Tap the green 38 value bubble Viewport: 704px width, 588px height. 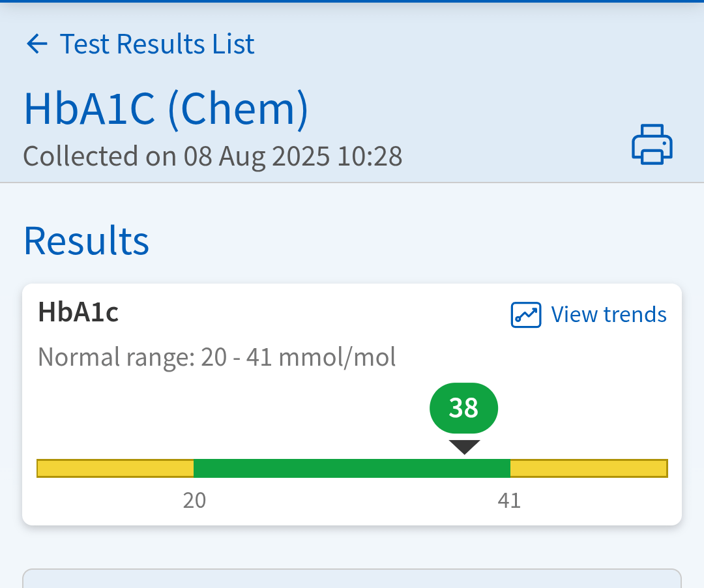[x=463, y=408]
